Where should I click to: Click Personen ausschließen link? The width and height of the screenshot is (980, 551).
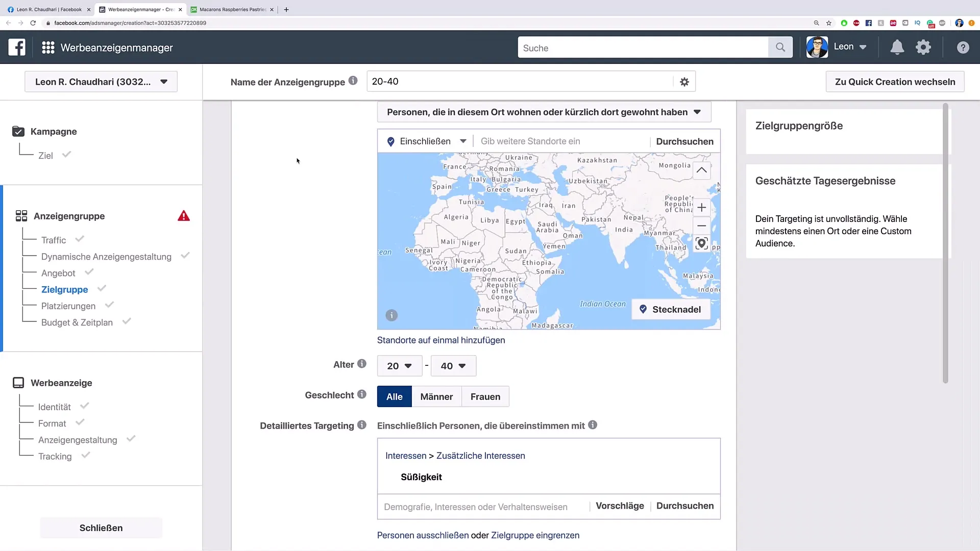coord(423,535)
